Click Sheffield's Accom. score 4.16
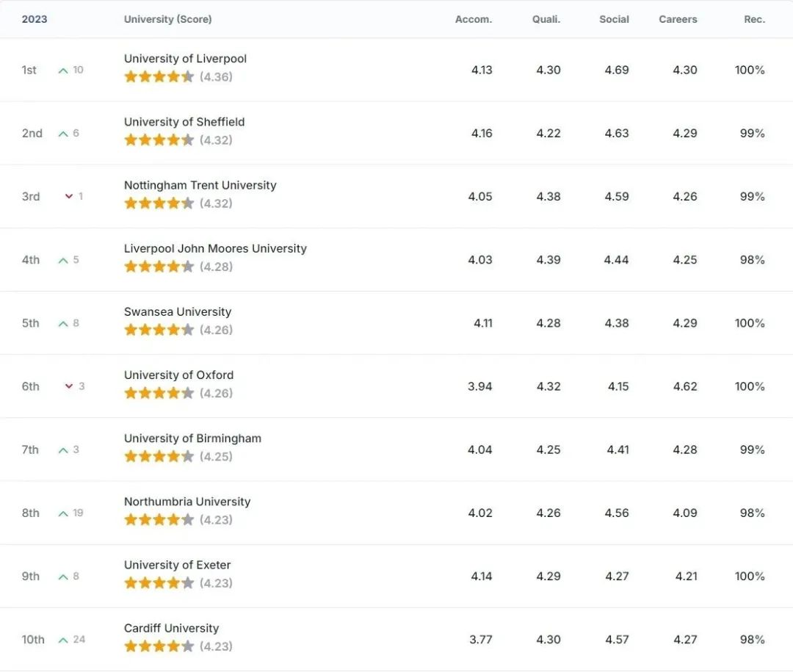The image size is (793, 672). (x=482, y=133)
